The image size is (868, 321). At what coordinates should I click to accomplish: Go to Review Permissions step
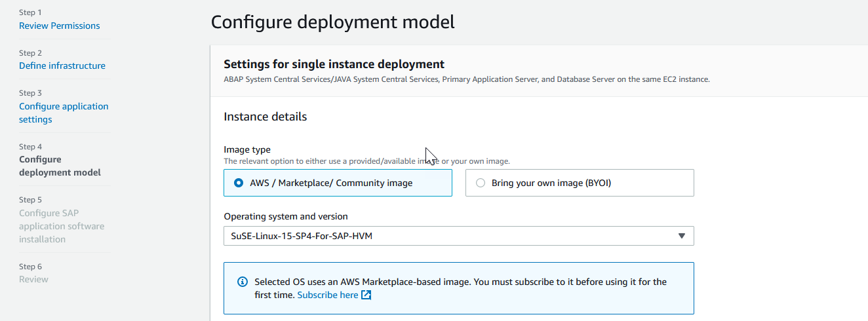59,26
